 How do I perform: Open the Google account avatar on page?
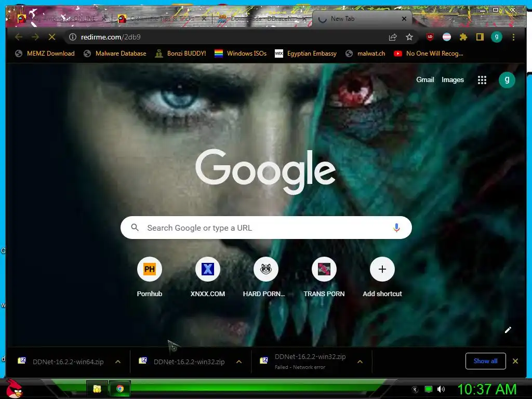507,80
